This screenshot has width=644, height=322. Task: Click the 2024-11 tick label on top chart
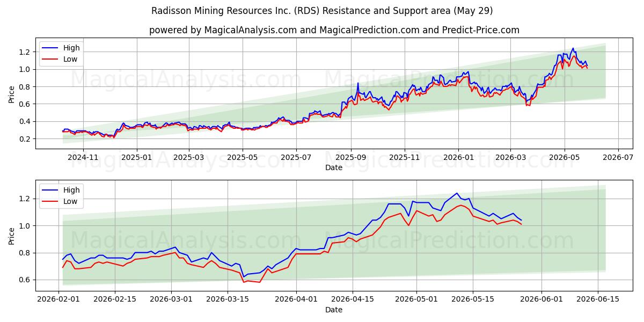pos(83,158)
